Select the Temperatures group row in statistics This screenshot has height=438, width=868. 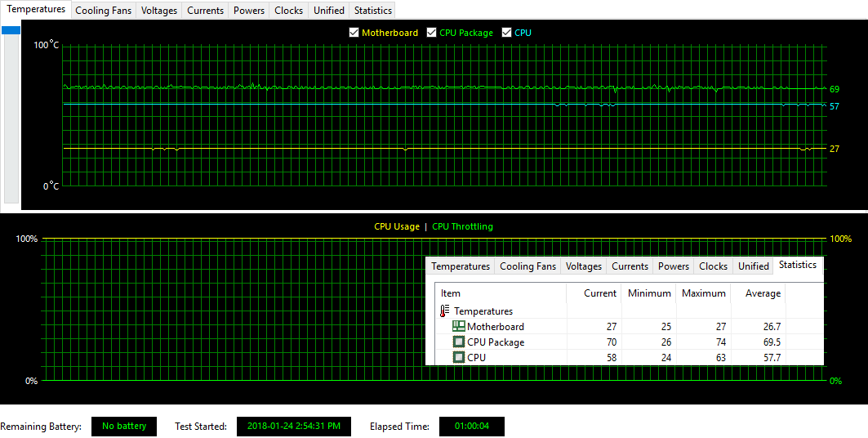483,311
